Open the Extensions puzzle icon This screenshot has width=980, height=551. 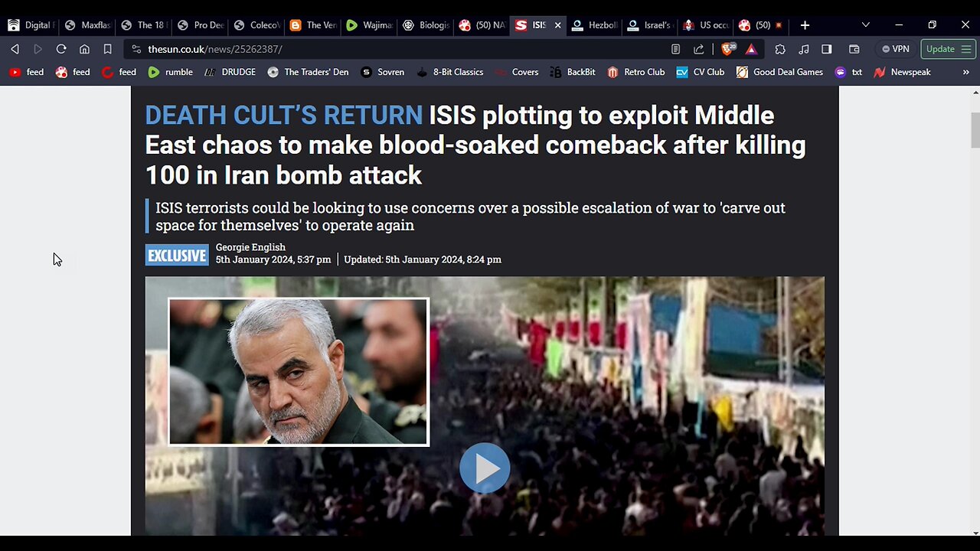(x=780, y=49)
